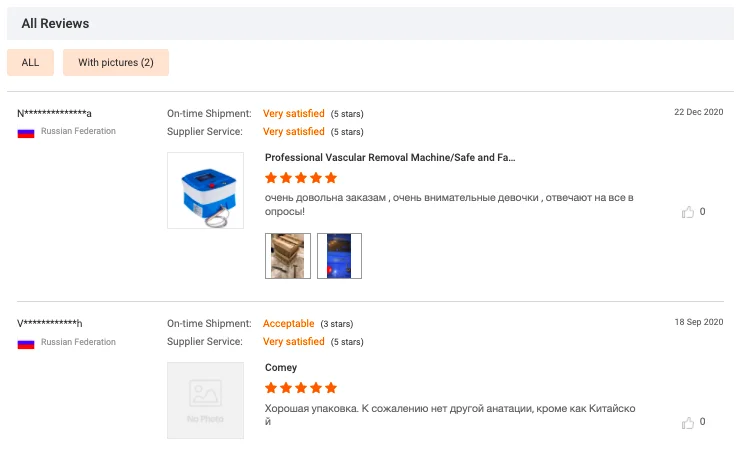Click reviewer name N***a
Screen dimensions: 743x464
coord(54,113)
